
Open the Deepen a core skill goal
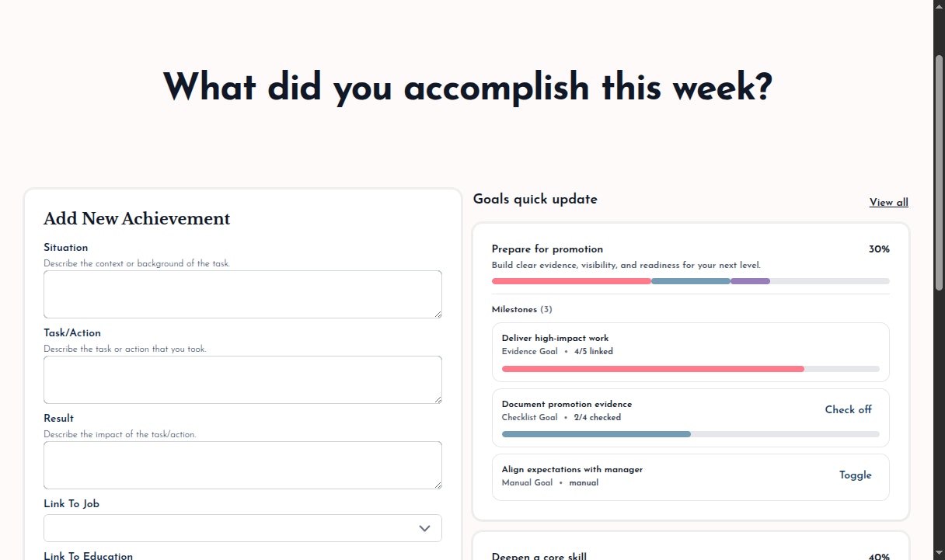[x=539, y=556]
